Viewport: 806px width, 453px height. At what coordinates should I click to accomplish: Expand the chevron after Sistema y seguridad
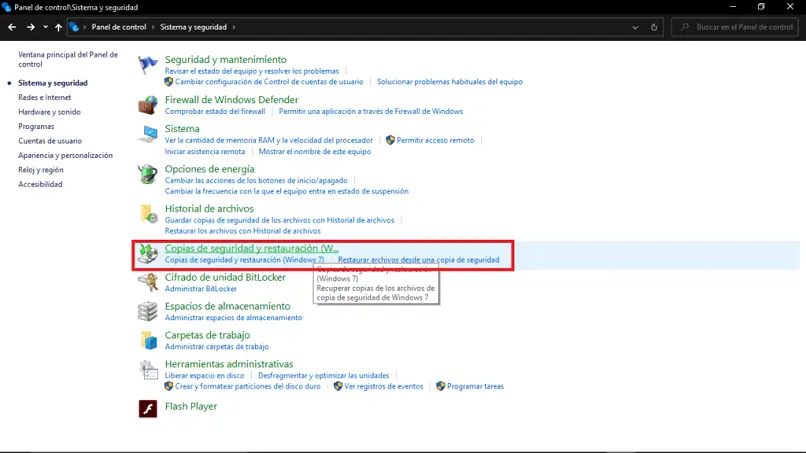pyautogui.click(x=233, y=27)
